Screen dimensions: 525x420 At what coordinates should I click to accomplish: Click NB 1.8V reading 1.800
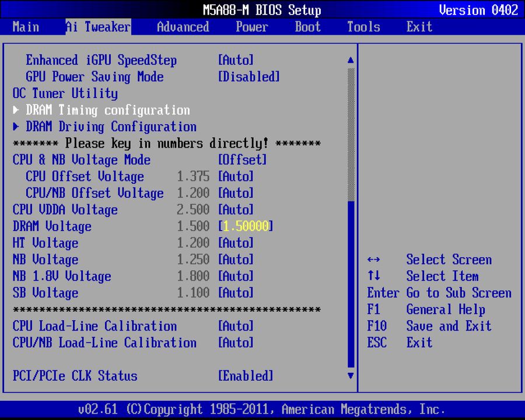(193, 276)
